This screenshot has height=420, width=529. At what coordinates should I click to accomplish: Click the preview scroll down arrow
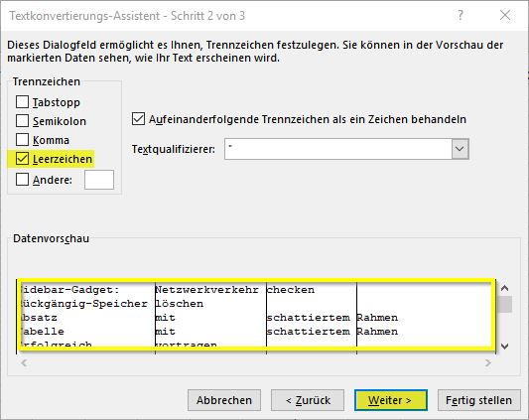click(505, 347)
